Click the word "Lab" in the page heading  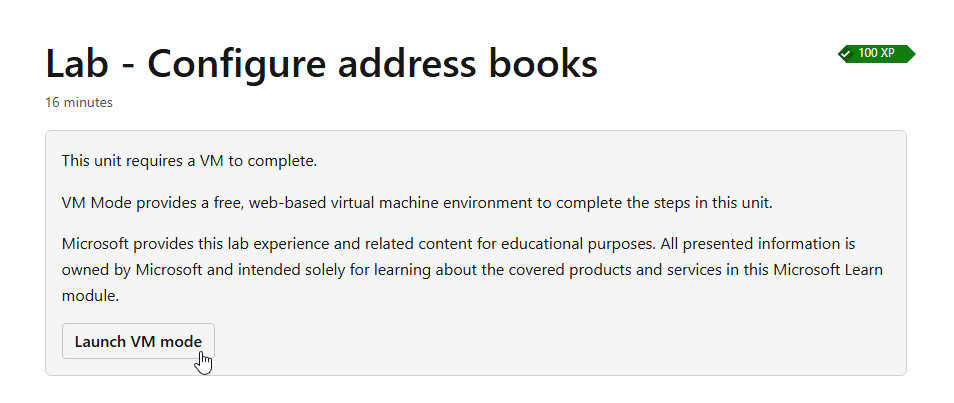[x=80, y=64]
